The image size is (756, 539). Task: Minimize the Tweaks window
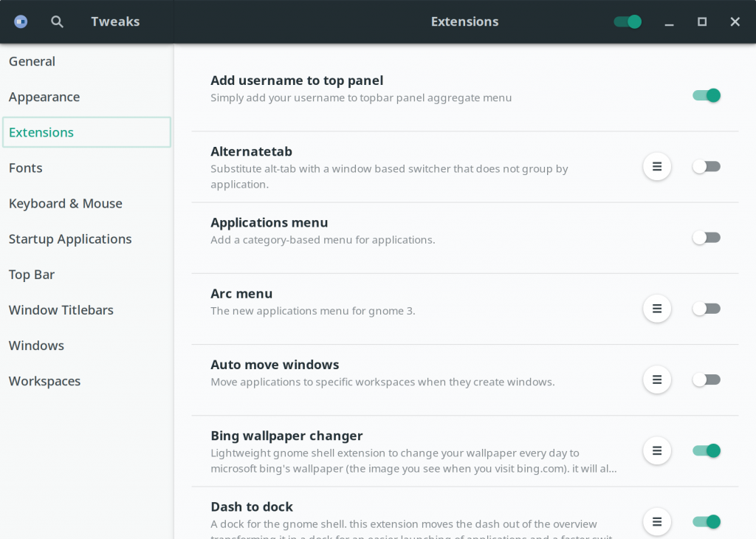[669, 23]
